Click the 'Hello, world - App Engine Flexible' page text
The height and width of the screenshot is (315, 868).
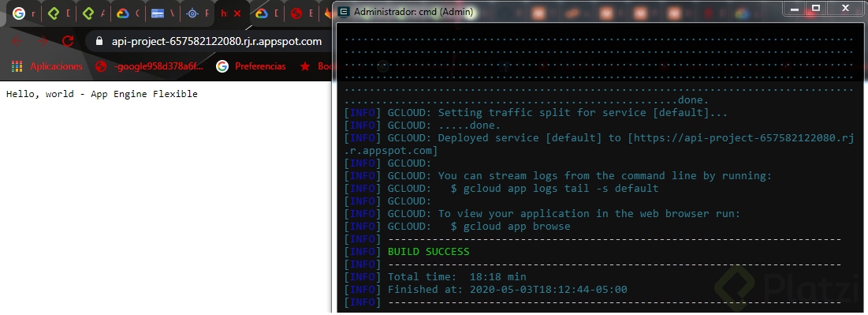[102, 94]
